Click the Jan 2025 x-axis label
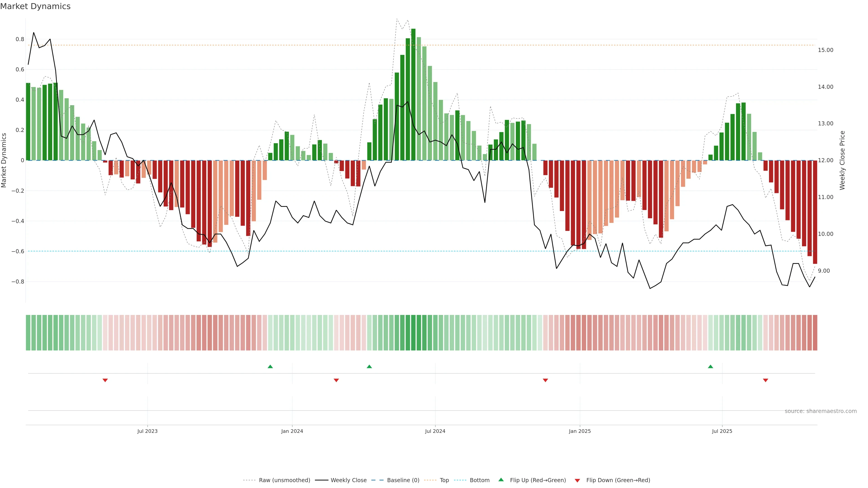Image resolution: width=868 pixels, height=488 pixels. [x=580, y=431]
